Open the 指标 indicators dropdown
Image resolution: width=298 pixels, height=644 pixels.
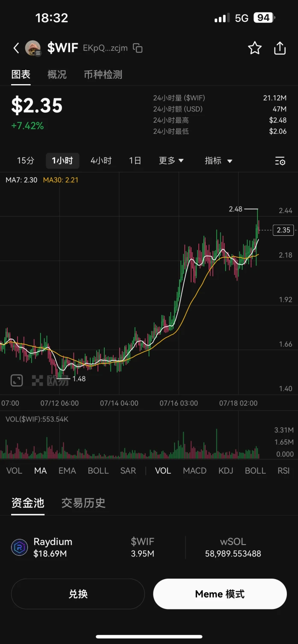coord(218,161)
